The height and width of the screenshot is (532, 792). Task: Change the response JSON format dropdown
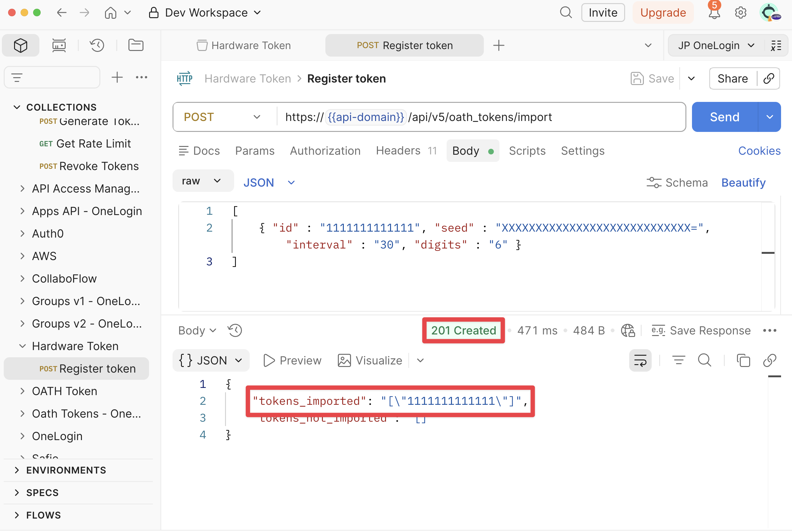click(211, 360)
